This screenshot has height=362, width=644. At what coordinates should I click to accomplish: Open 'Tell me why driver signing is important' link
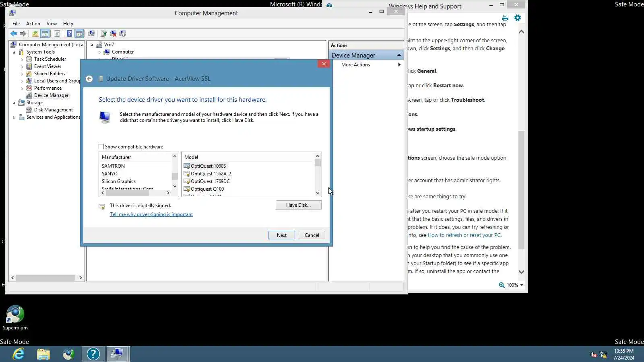151,214
